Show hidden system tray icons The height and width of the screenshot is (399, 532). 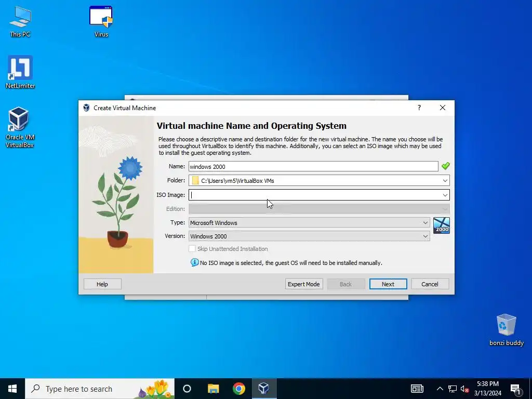[x=440, y=389]
